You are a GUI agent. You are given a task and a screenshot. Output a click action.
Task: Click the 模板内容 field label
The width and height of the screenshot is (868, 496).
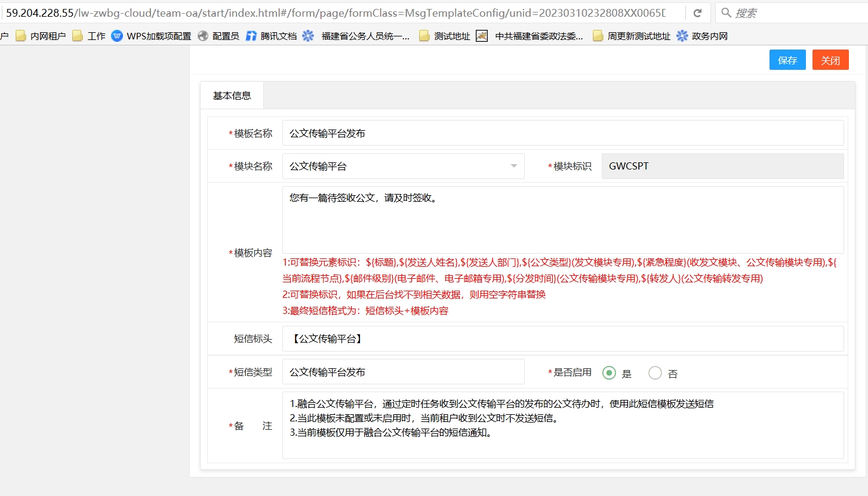[x=251, y=252]
